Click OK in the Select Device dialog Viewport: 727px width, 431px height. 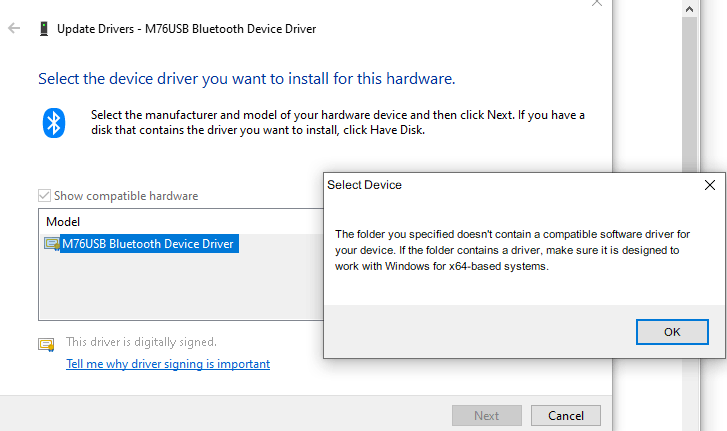click(x=672, y=332)
